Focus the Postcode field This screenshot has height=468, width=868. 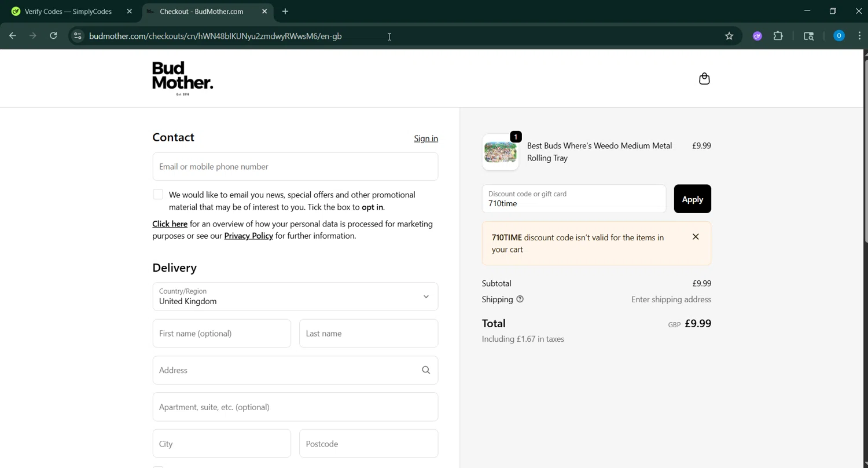[369, 444]
